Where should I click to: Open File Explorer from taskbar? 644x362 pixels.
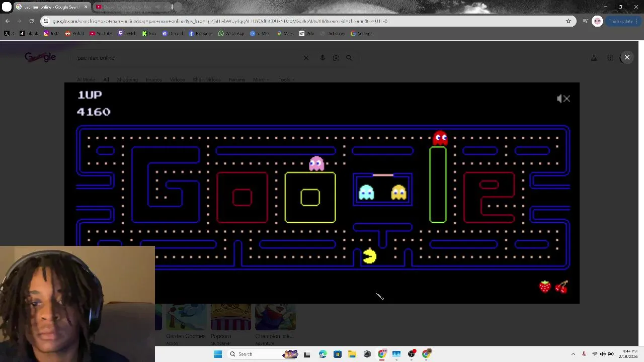coord(352,354)
